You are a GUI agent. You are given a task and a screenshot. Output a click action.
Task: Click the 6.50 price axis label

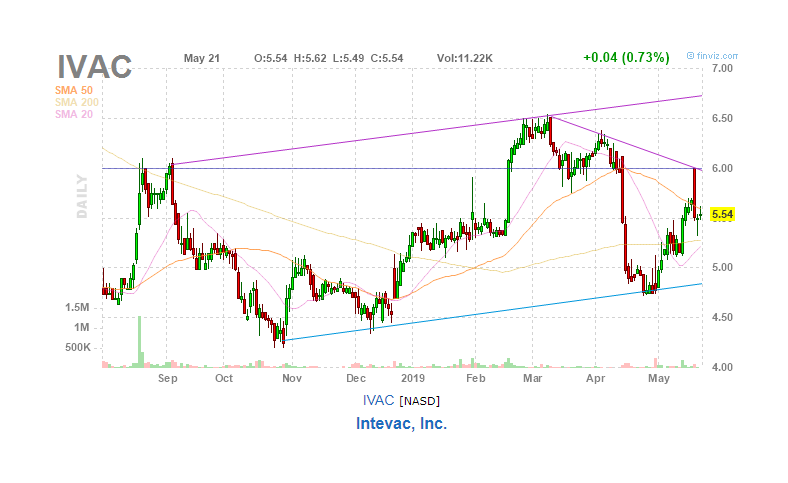(x=722, y=119)
